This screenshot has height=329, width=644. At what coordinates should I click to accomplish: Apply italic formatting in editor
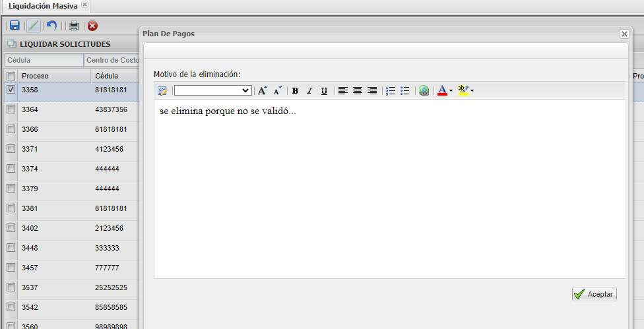(309, 91)
